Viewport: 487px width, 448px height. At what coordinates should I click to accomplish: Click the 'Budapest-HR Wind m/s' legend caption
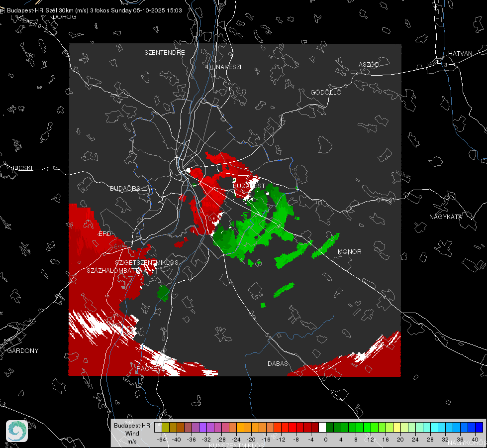[x=132, y=434]
